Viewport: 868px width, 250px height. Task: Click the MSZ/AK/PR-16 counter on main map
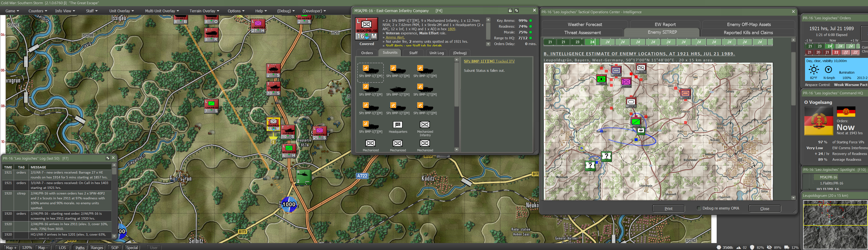tap(289, 151)
